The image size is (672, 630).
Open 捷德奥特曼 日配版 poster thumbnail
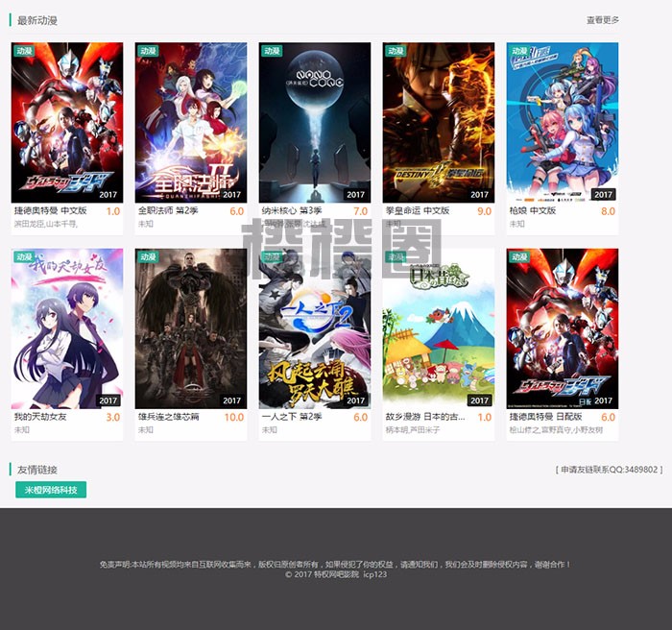(563, 328)
